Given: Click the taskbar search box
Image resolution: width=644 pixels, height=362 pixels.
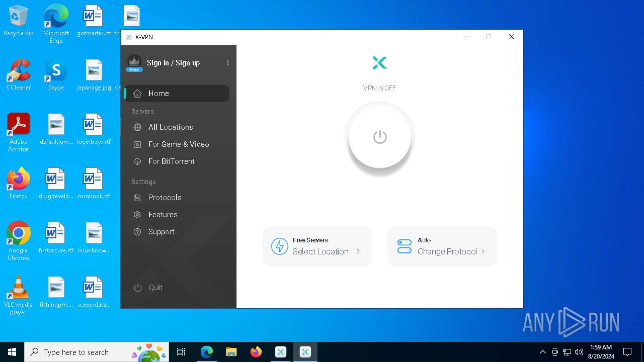Looking at the screenshot, I should pyautogui.click(x=97, y=352).
